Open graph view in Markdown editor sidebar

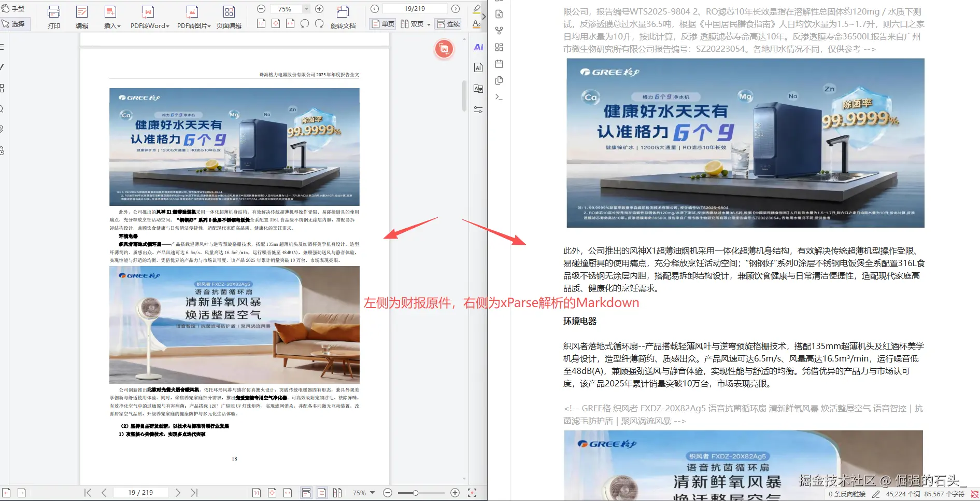point(499,31)
